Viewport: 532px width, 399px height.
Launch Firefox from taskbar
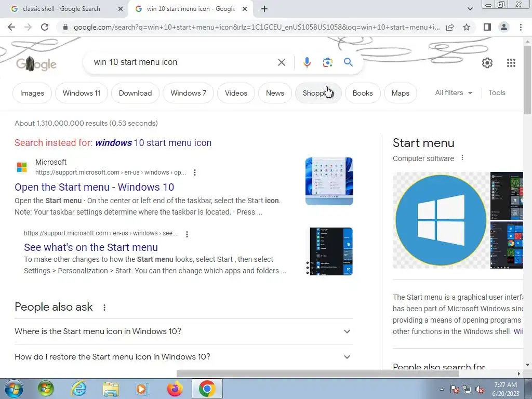point(175,389)
